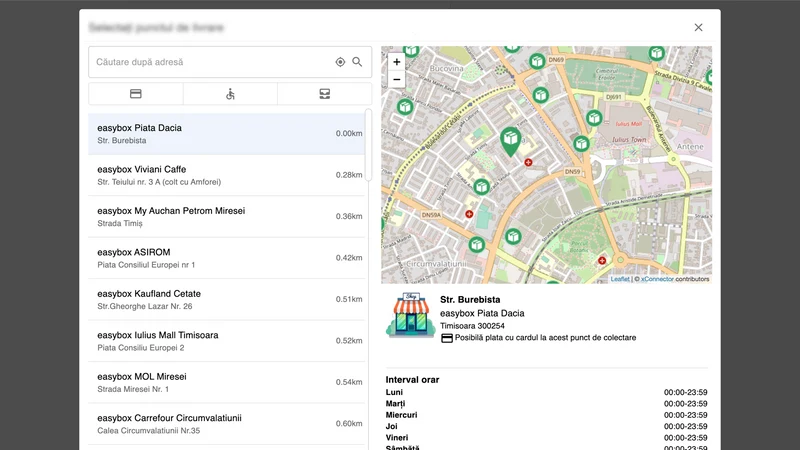The height and width of the screenshot is (450, 800).
Task: Open the xConnector attribution link
Action: [x=657, y=279]
